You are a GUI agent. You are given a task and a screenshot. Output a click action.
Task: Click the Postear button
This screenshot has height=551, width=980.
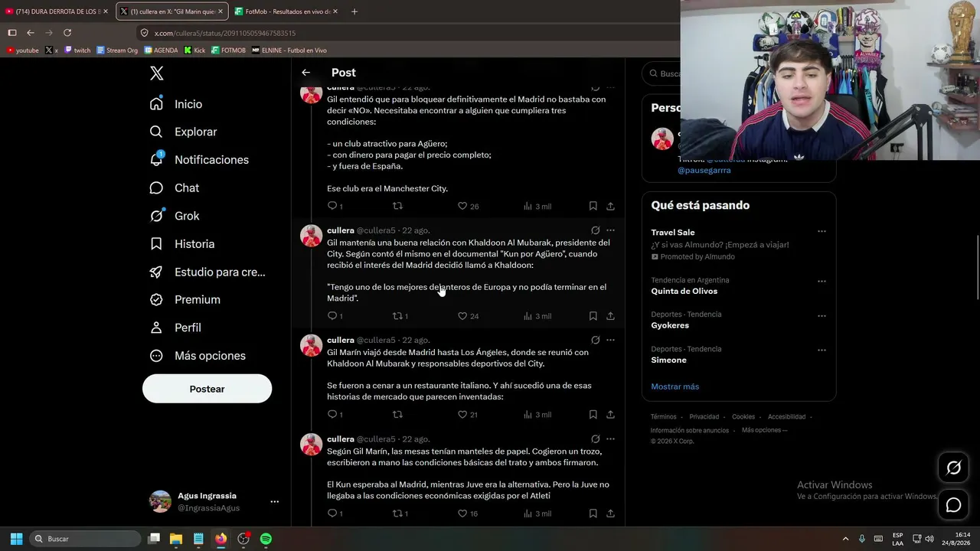(x=207, y=389)
